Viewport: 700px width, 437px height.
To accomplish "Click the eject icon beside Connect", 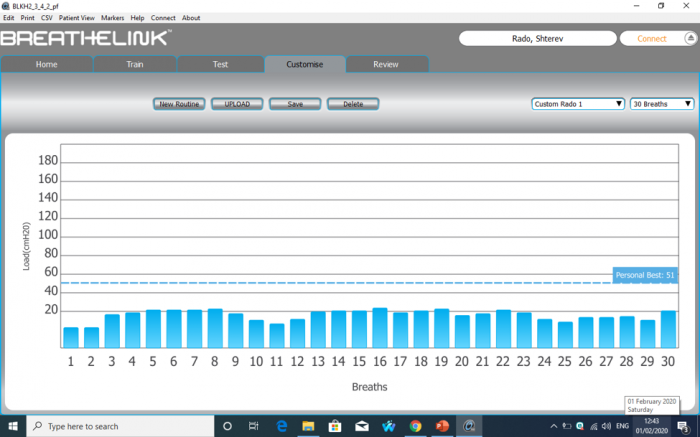I will pos(690,38).
